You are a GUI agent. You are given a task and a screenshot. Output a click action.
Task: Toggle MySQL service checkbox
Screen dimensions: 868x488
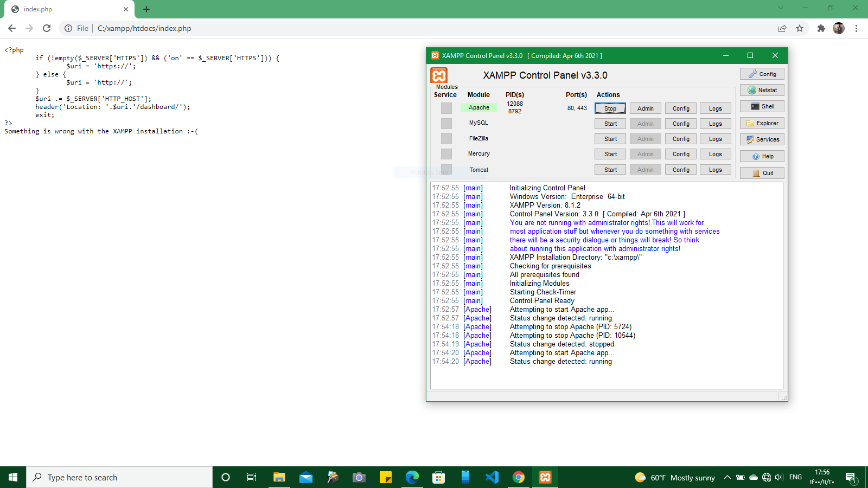click(x=446, y=123)
